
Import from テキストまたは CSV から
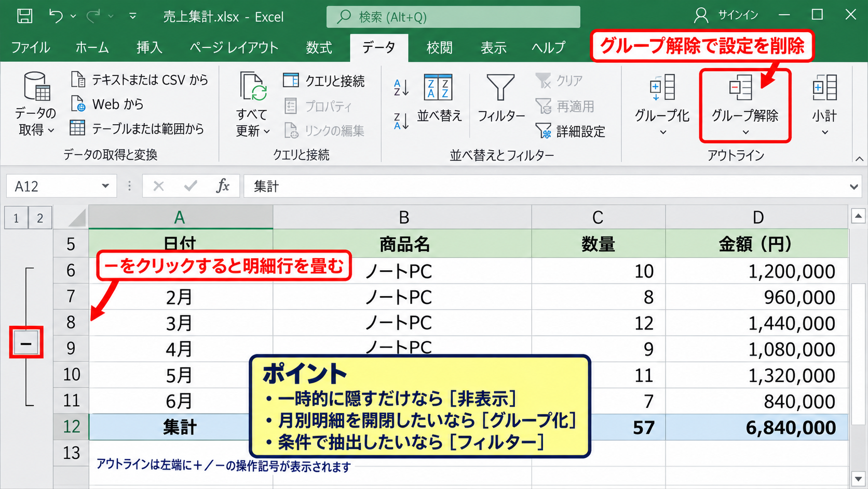(139, 80)
